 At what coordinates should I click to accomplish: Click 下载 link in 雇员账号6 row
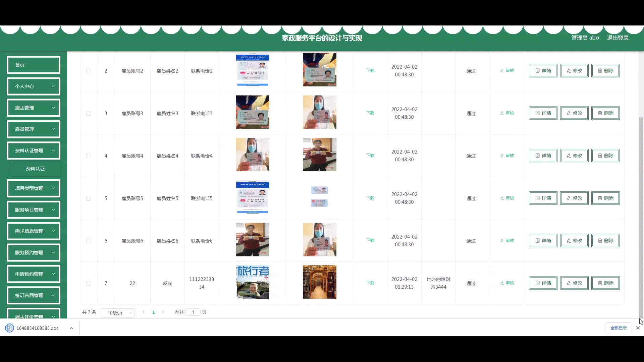coord(370,241)
